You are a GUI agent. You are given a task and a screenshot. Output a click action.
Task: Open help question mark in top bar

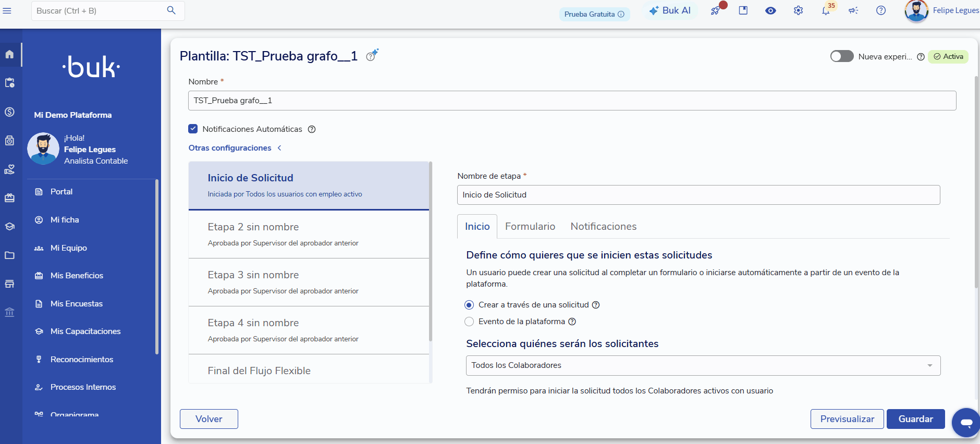tap(881, 10)
